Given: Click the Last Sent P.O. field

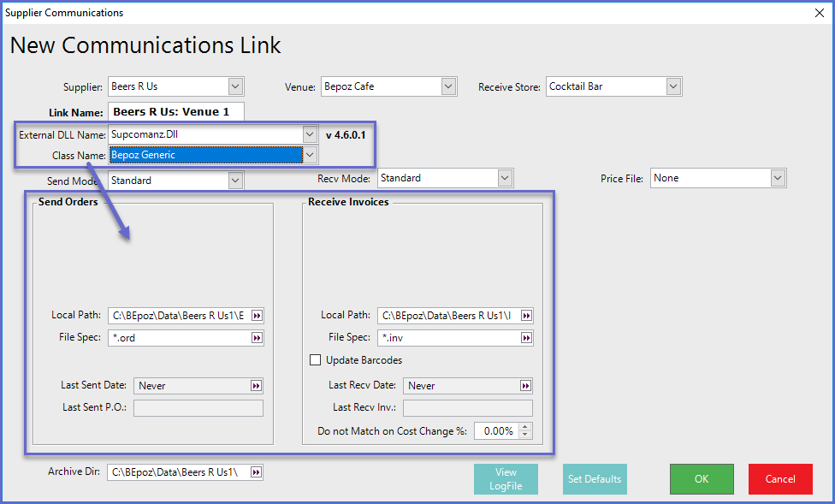Looking at the screenshot, I should point(198,408).
